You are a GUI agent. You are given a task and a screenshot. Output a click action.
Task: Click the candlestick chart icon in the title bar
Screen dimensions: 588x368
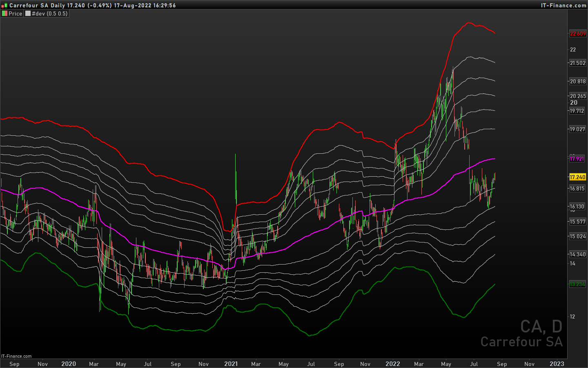point(4,5)
